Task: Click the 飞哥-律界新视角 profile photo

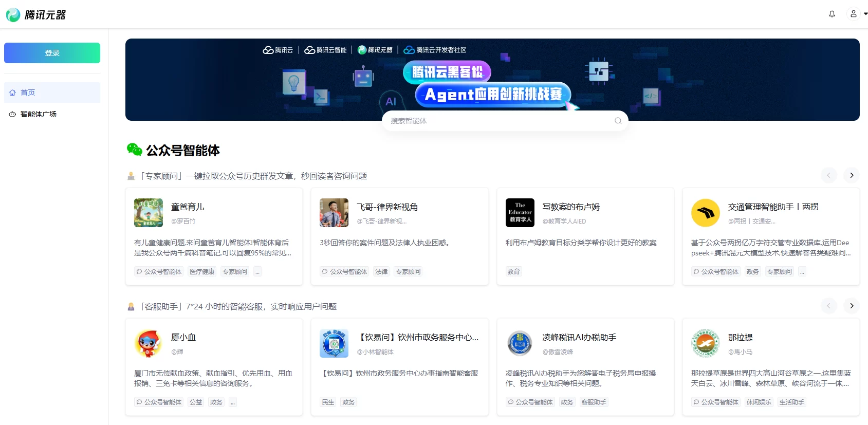Action: click(334, 213)
